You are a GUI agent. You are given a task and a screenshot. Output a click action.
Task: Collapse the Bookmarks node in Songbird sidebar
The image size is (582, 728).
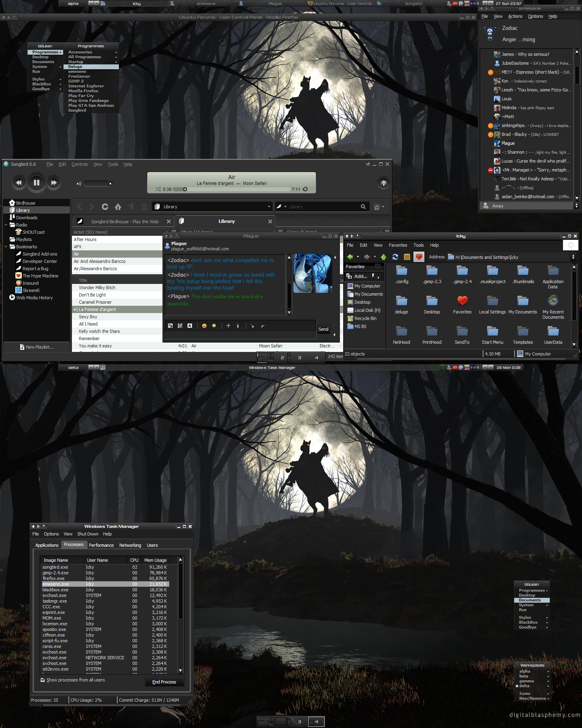[6, 247]
